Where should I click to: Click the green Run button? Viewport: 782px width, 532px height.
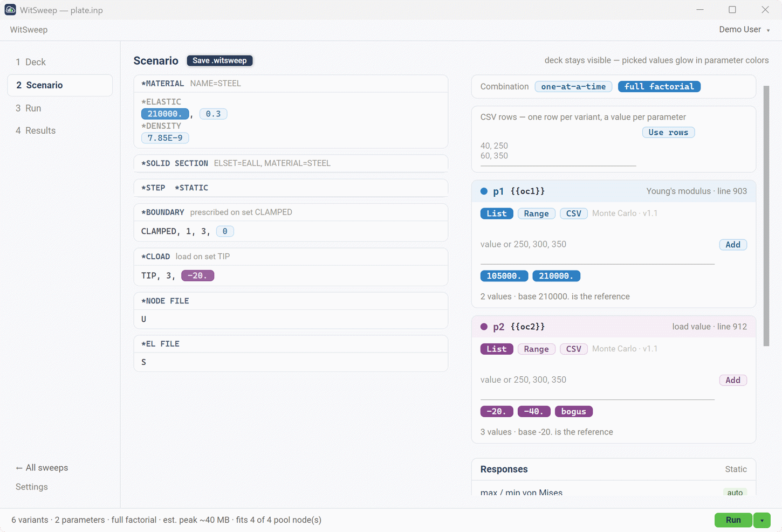coord(733,520)
